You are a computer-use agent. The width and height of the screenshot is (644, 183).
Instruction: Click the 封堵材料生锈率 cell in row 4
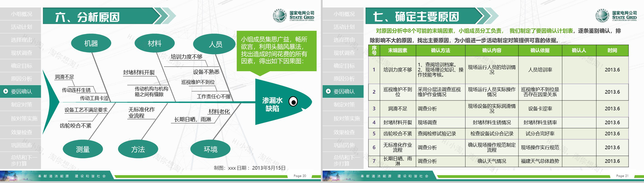pos(540,122)
